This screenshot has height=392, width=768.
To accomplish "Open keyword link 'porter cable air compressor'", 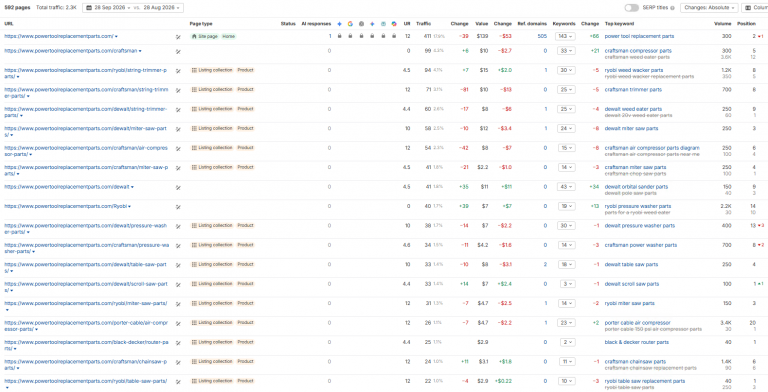I will [638, 322].
